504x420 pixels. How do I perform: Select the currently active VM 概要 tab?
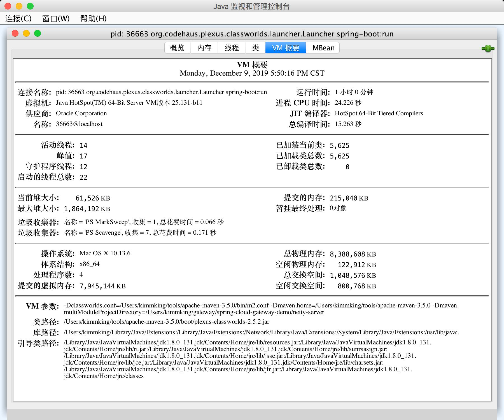click(x=286, y=48)
